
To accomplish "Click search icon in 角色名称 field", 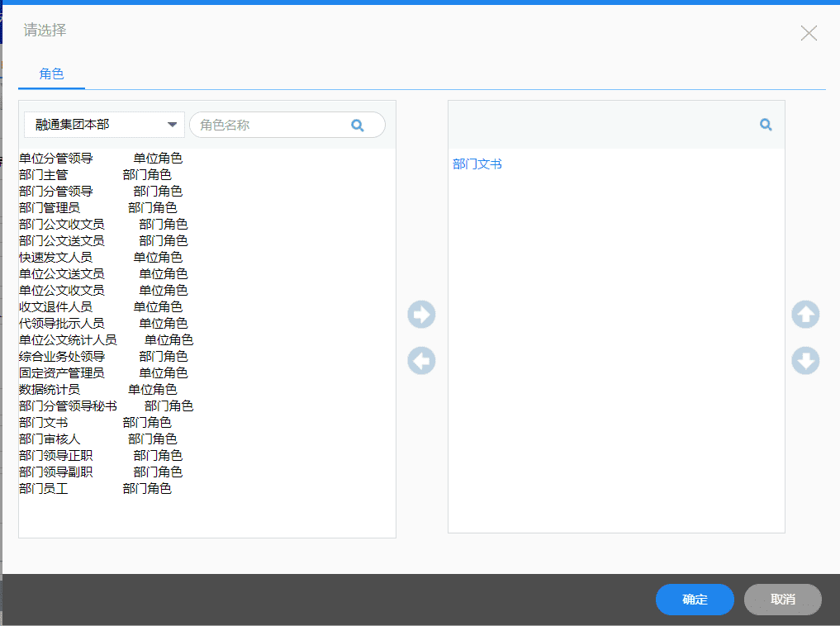I will (358, 126).
